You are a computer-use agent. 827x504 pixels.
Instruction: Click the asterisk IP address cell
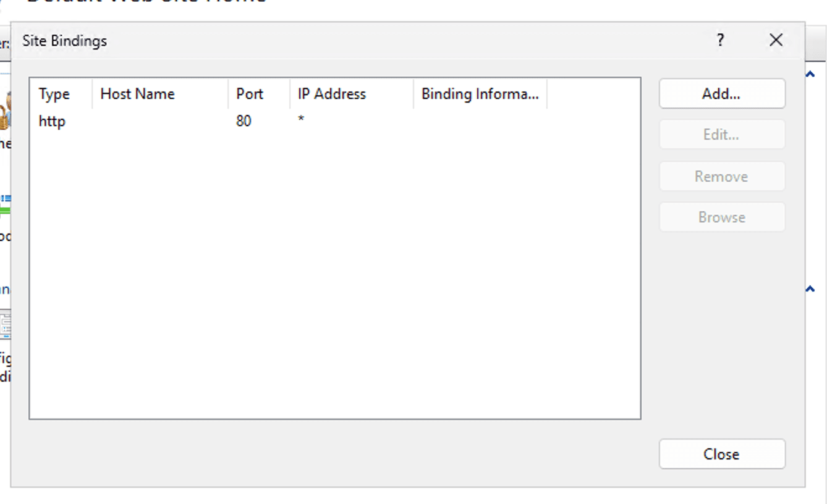point(301,120)
